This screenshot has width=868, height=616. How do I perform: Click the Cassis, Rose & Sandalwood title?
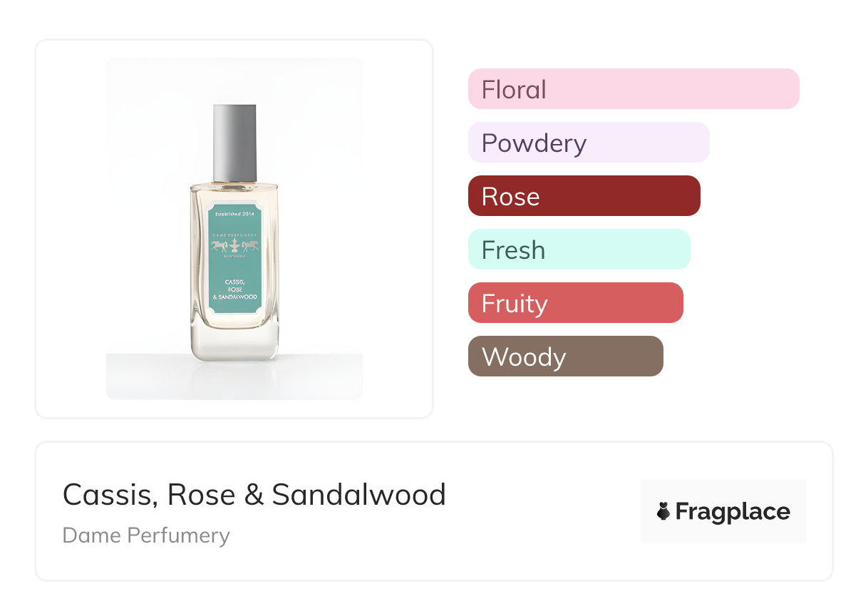pos(254,495)
